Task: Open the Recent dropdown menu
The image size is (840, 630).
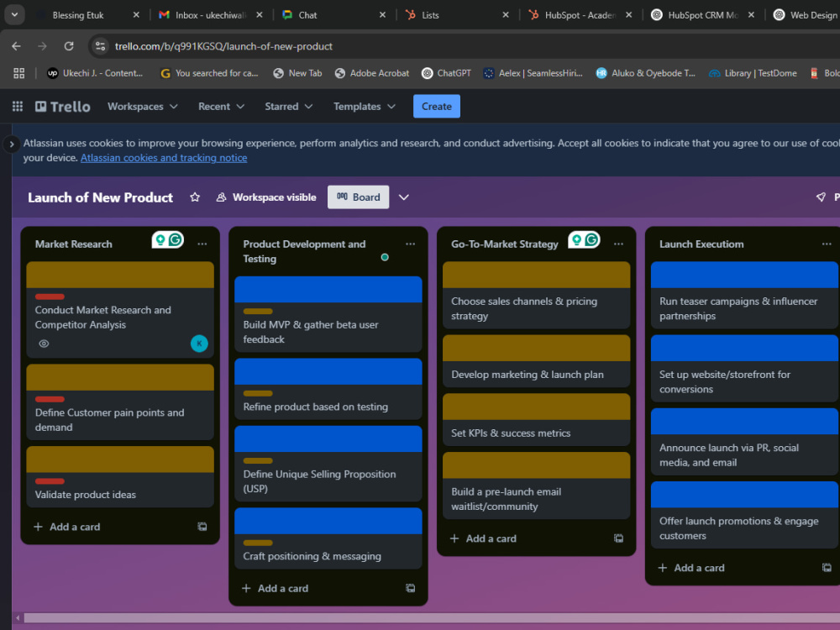Action: pos(221,106)
